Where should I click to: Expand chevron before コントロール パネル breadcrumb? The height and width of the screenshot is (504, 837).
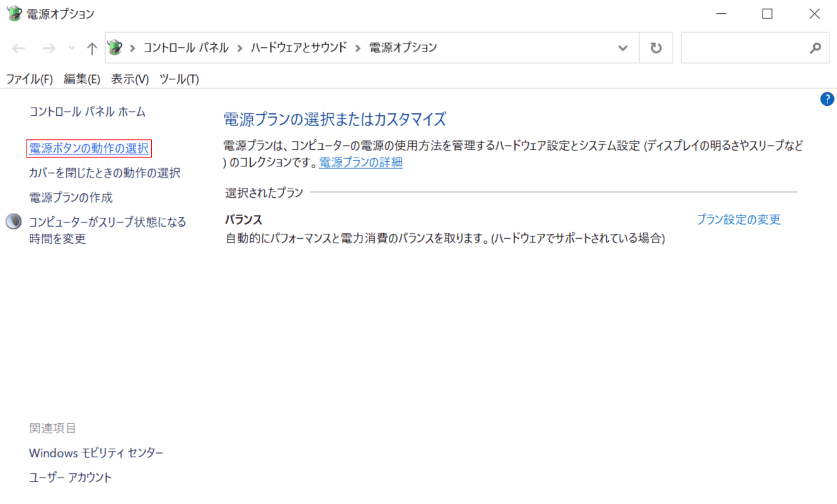[132, 48]
